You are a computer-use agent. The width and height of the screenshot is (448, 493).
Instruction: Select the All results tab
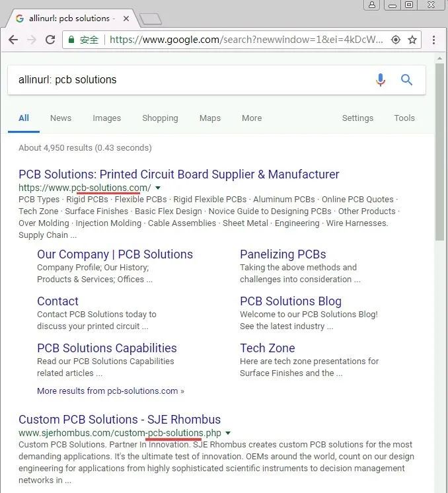click(x=24, y=118)
